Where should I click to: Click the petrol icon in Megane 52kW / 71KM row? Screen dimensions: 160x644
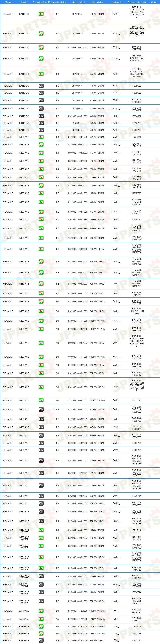pyautogui.click(x=41, y=137)
